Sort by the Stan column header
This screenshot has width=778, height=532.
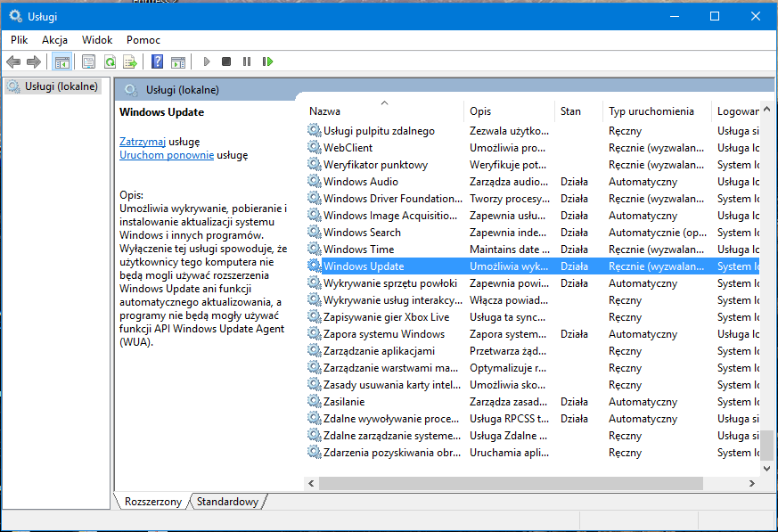[578, 111]
